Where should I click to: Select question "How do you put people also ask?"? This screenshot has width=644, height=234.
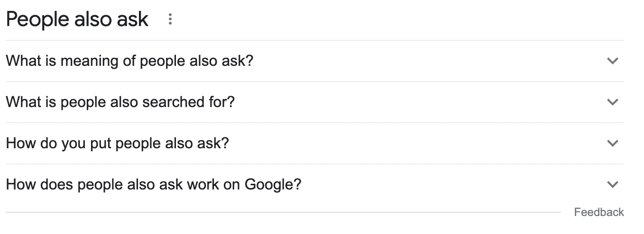(117, 143)
